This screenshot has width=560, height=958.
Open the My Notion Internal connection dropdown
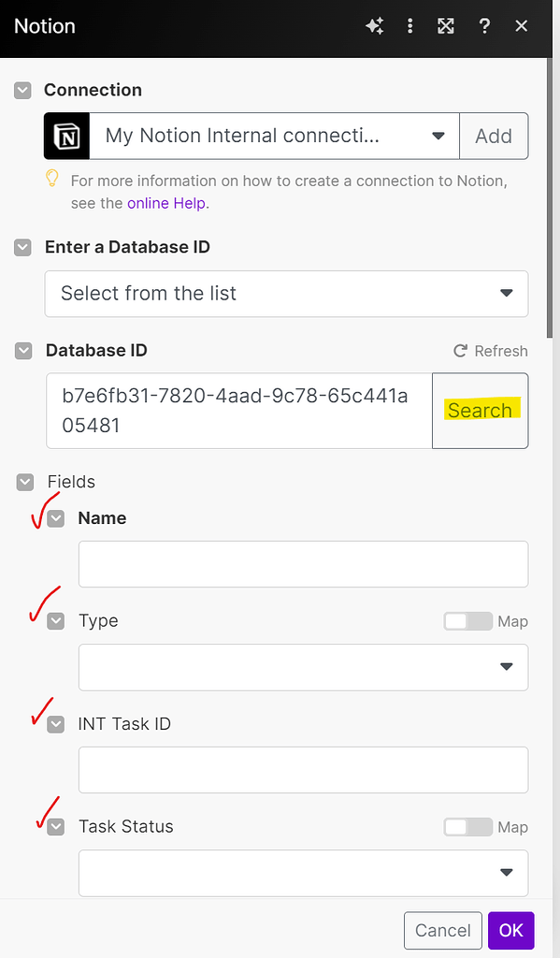point(438,136)
